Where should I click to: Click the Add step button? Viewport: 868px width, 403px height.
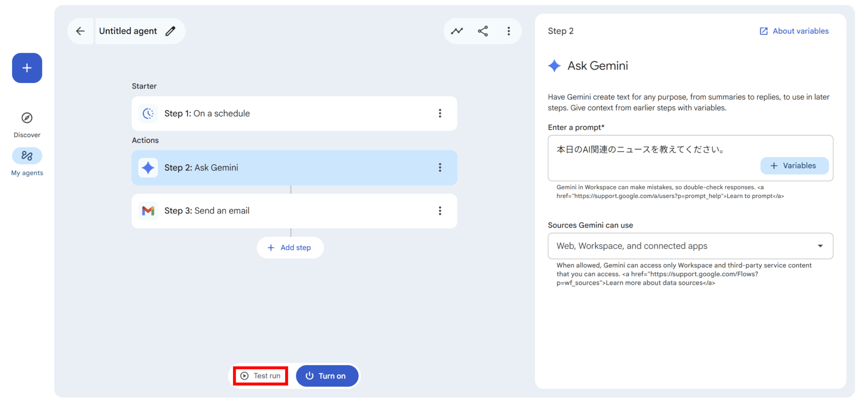[x=290, y=248]
